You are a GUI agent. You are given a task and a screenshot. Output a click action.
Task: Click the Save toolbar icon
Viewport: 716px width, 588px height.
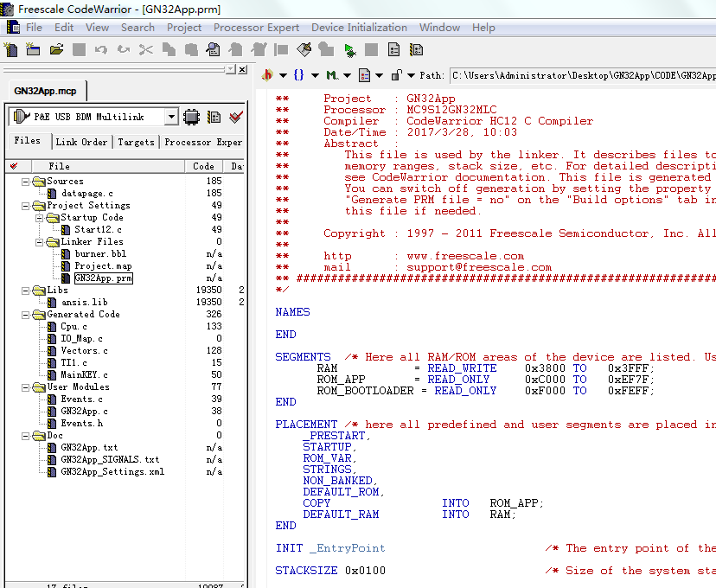79,50
